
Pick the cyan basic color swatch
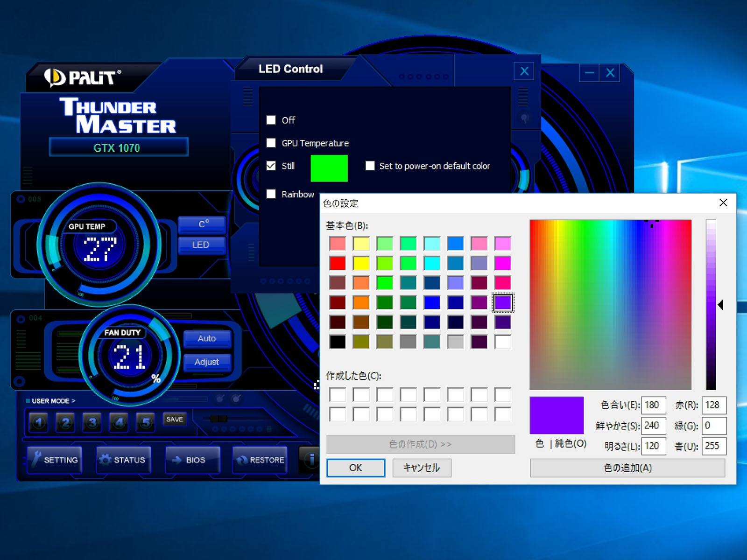point(432,263)
